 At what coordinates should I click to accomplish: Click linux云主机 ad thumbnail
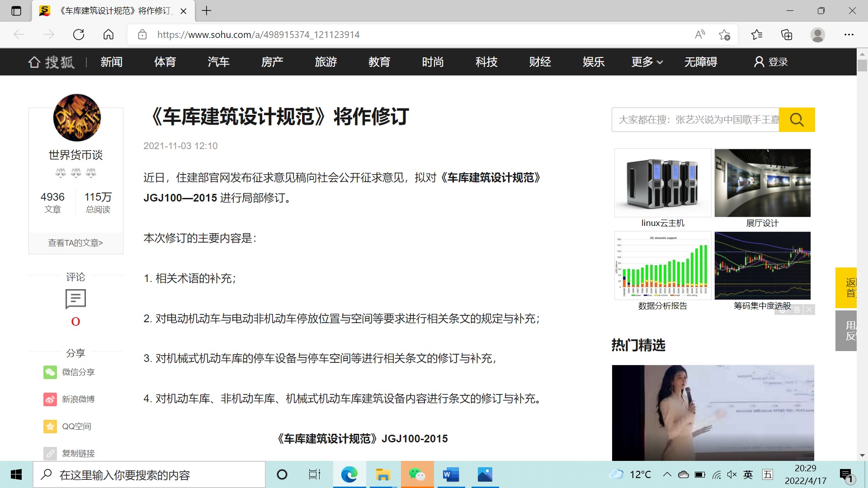(x=663, y=183)
